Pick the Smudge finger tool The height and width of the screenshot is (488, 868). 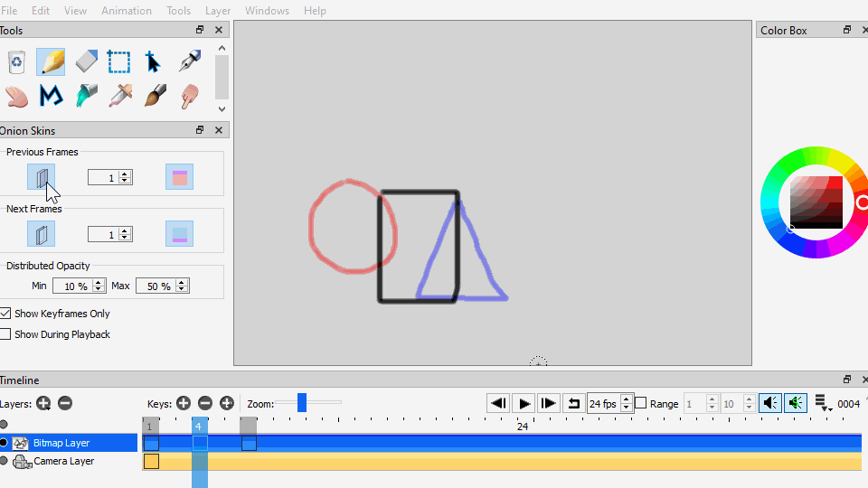190,96
